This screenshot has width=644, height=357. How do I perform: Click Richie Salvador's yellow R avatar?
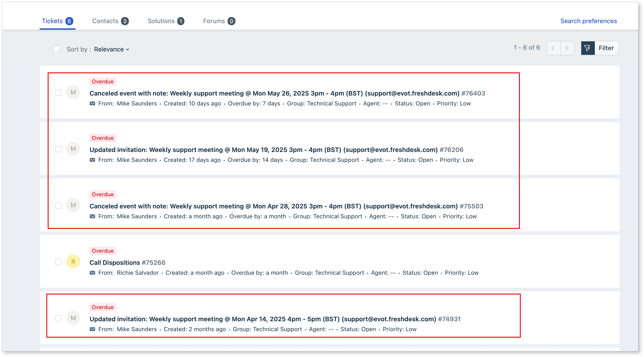73,261
